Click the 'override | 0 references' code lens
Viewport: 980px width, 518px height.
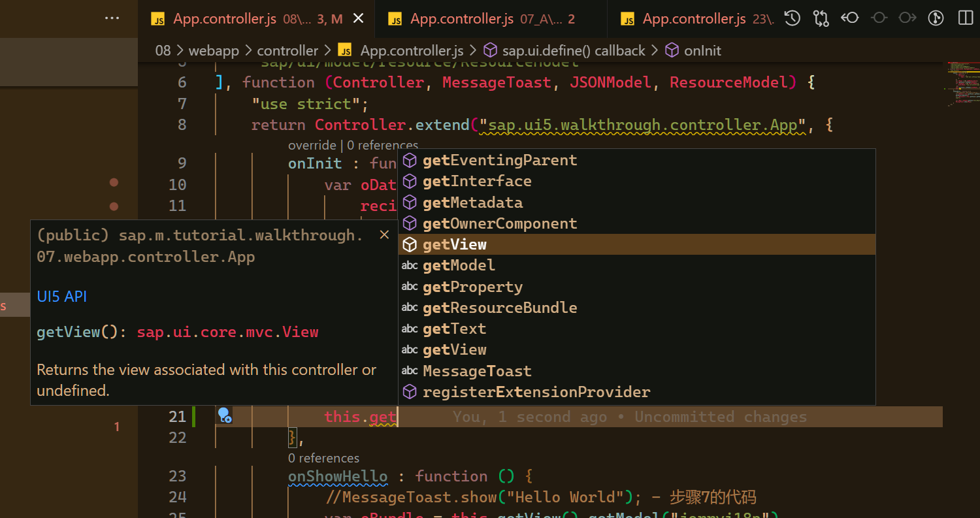click(353, 145)
